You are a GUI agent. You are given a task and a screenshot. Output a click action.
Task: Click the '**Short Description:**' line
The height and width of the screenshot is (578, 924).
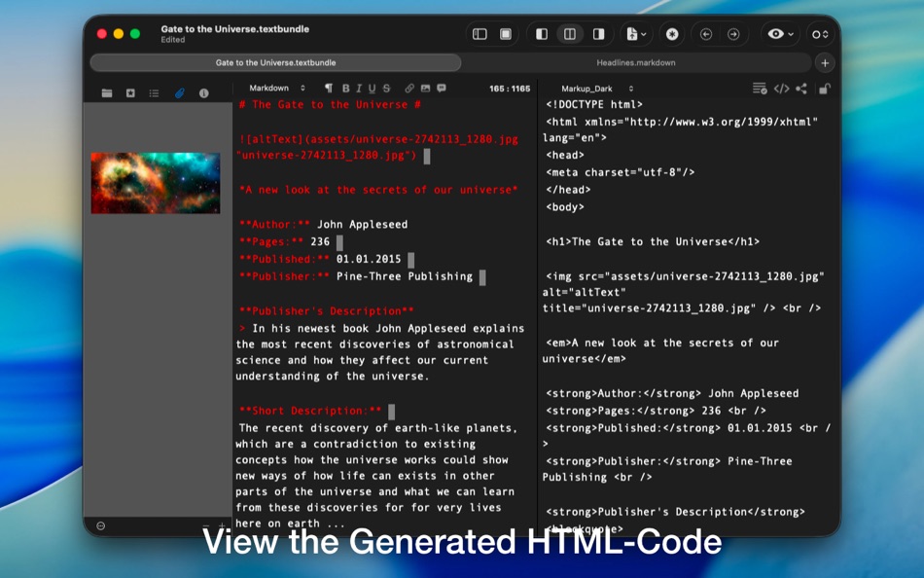pos(310,411)
